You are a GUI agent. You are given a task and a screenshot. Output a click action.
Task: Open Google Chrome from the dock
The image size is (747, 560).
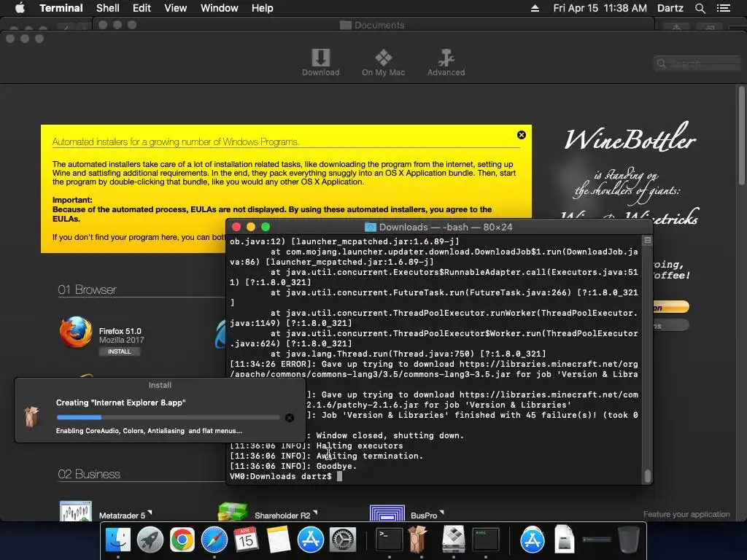click(182, 540)
